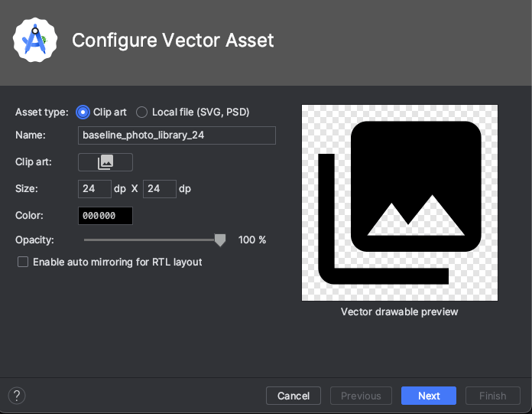Screen dimensions: 532x414
Task: Click the Opacity slider handle
Action: click(220, 240)
